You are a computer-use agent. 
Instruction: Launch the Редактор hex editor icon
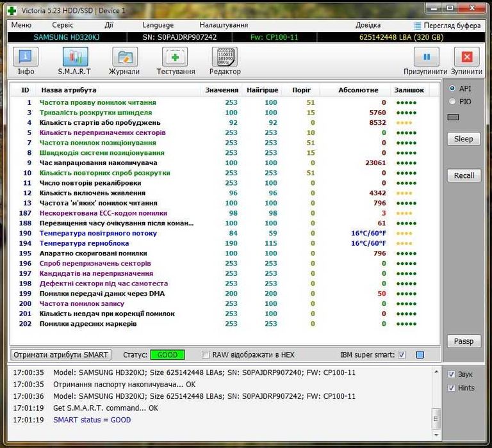[x=225, y=57]
